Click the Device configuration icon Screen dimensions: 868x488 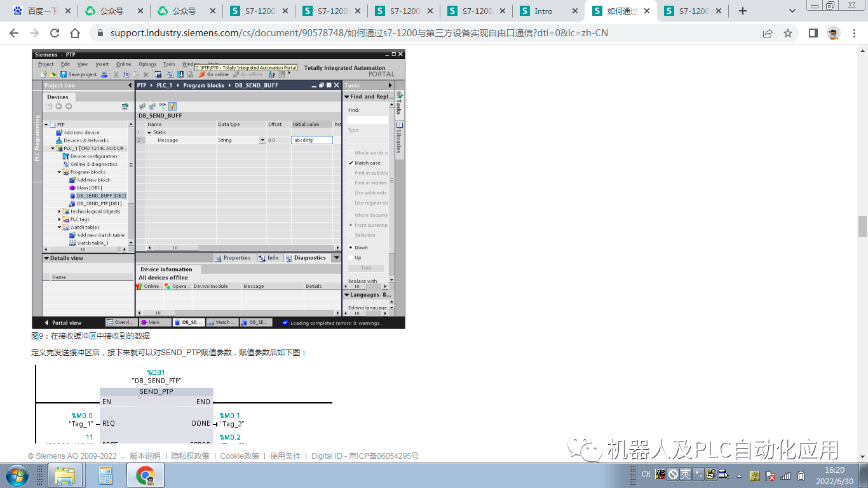[x=65, y=156]
